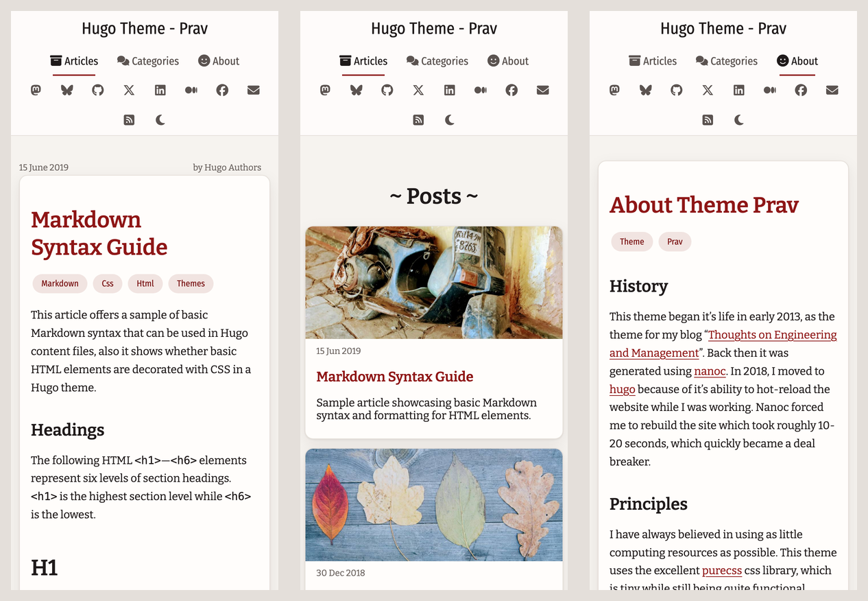Open Mastodon icon in right panel
Screen dimensions: 868x601
[x=614, y=90]
